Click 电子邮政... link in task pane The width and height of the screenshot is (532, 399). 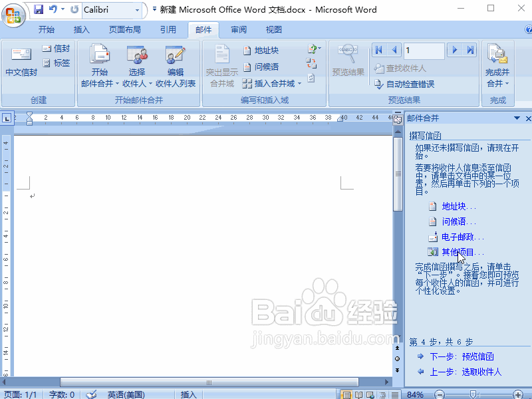pos(463,237)
